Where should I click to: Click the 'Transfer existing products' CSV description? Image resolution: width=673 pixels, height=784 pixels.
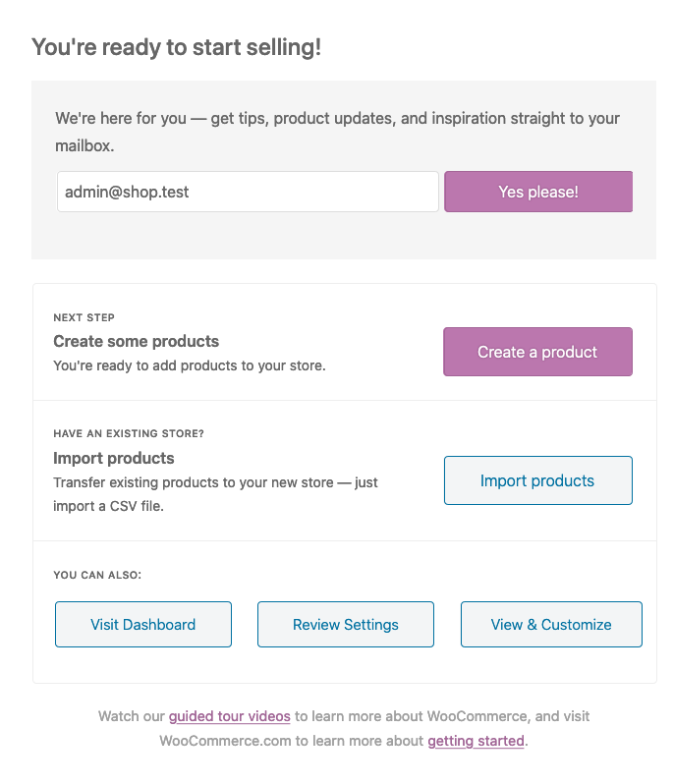(x=215, y=482)
